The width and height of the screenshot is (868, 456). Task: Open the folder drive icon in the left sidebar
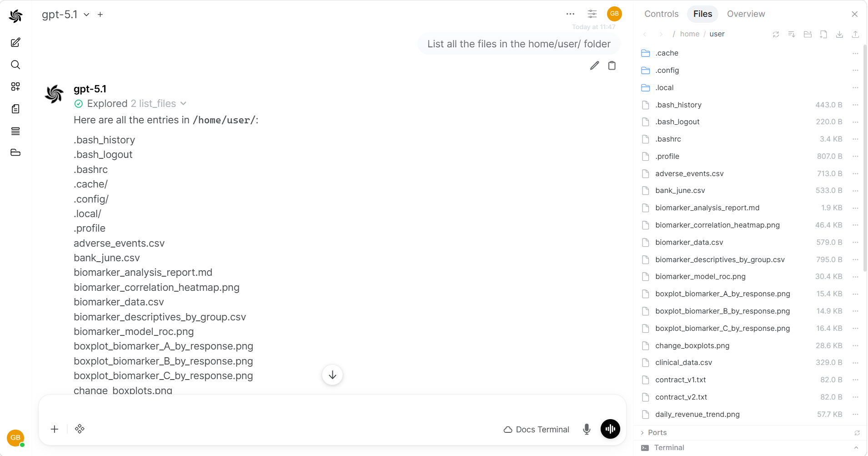tap(15, 152)
